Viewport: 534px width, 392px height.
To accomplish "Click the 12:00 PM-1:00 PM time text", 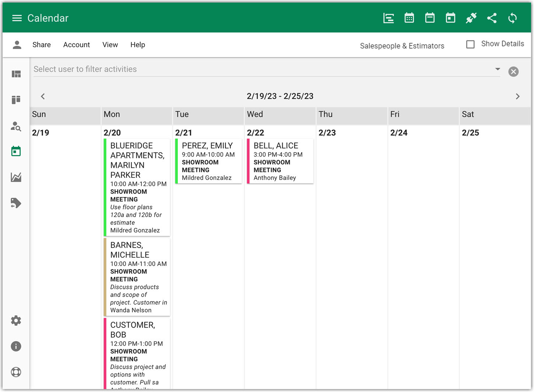I will pyautogui.click(x=136, y=344).
